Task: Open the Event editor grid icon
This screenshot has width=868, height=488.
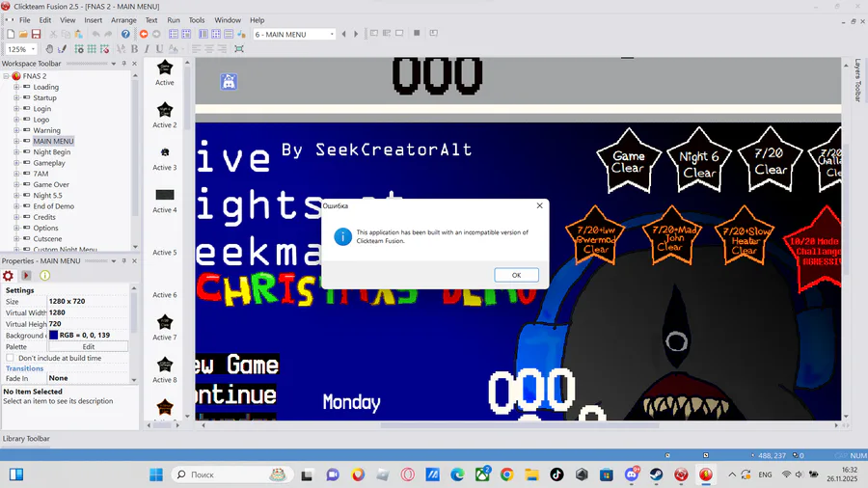Action: 216,35
